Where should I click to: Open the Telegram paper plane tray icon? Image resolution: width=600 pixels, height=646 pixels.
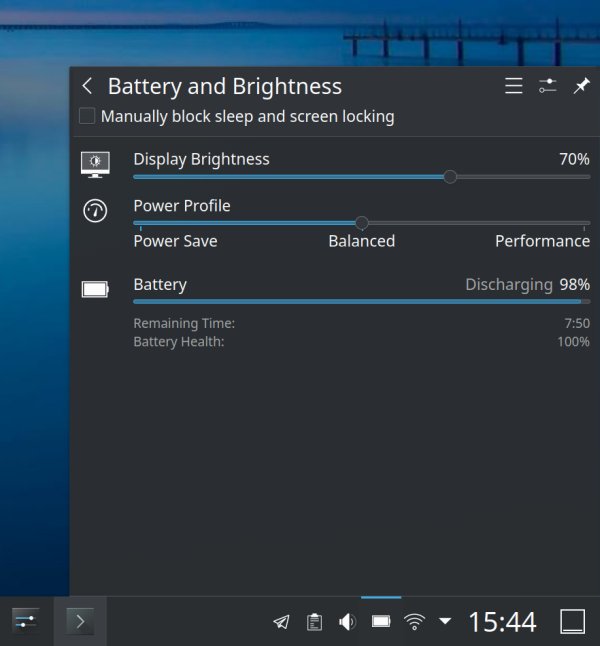tap(281, 622)
